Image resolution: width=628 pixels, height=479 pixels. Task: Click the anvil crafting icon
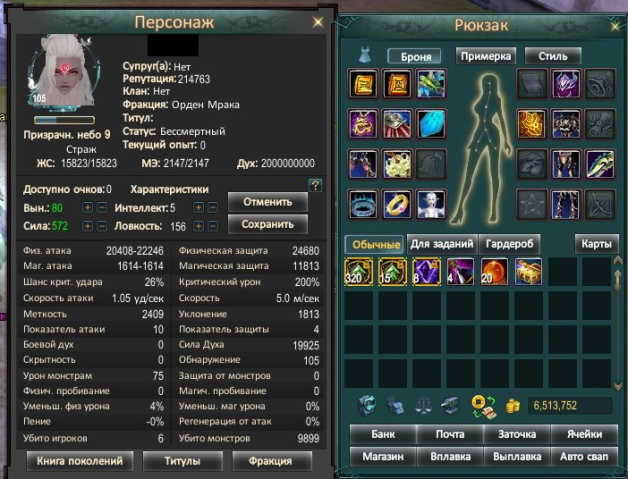[x=450, y=406]
